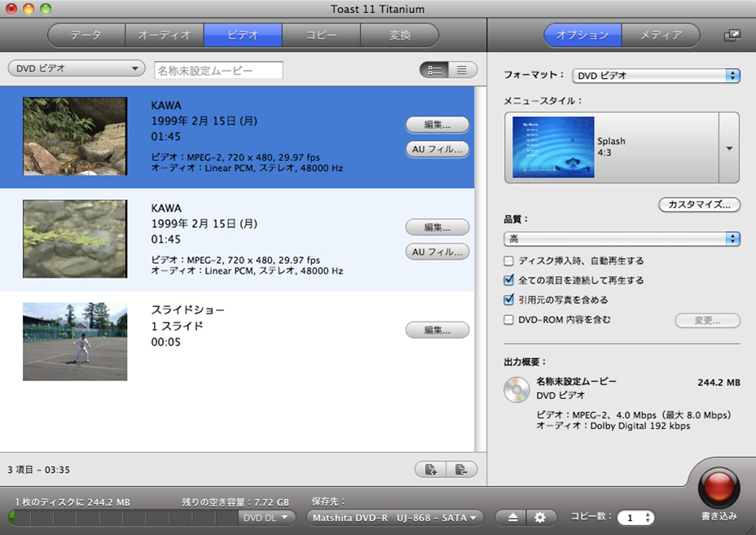Open the フォーマット DVD ビデオ dropdown
The width and height of the screenshot is (756, 535).
pos(656,76)
